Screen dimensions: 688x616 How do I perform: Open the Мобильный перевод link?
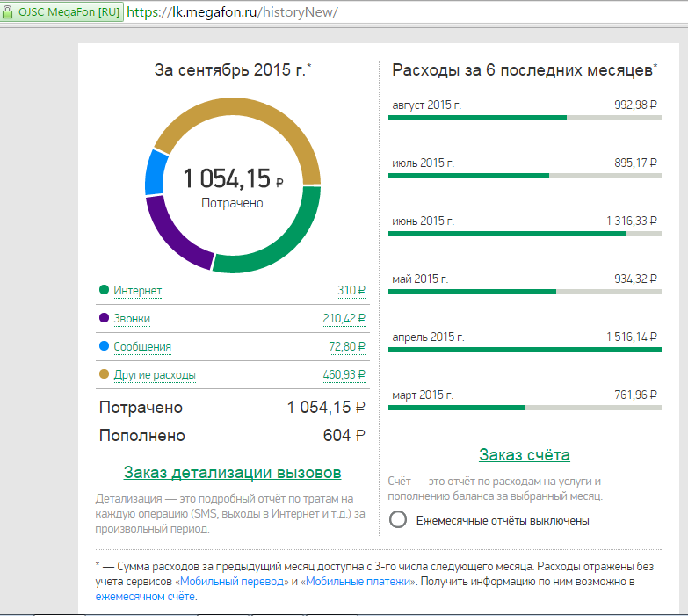232,582
